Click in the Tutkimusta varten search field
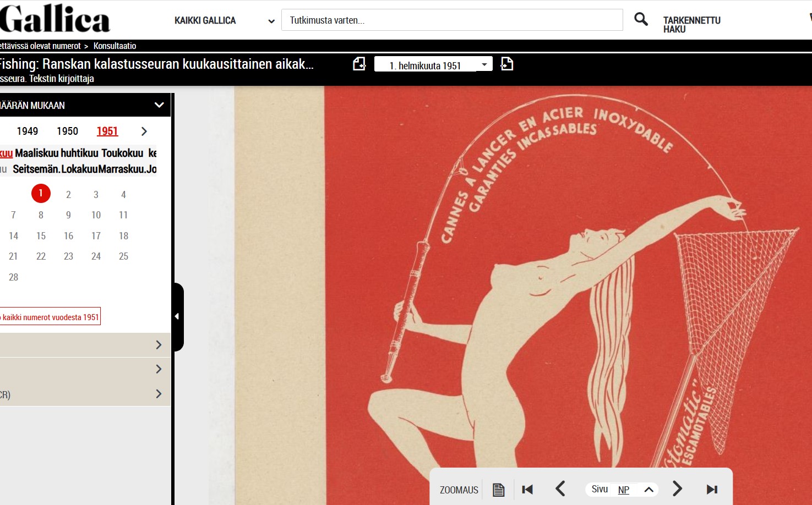Screen dimensions: 812x505 pos(451,20)
